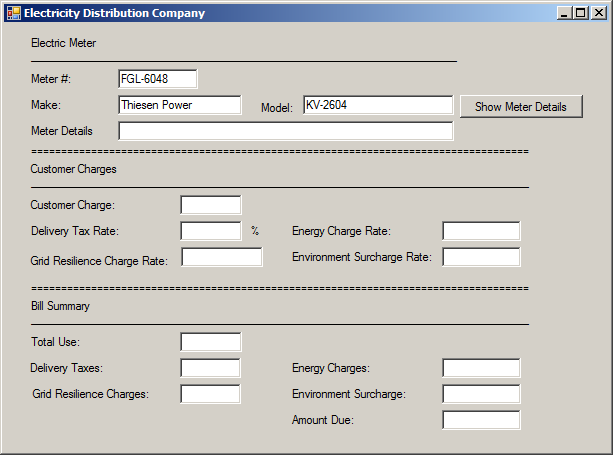Image resolution: width=613 pixels, height=455 pixels.
Task: Minimize the Electricity Distribution Company window
Action: pyautogui.click(x=564, y=13)
